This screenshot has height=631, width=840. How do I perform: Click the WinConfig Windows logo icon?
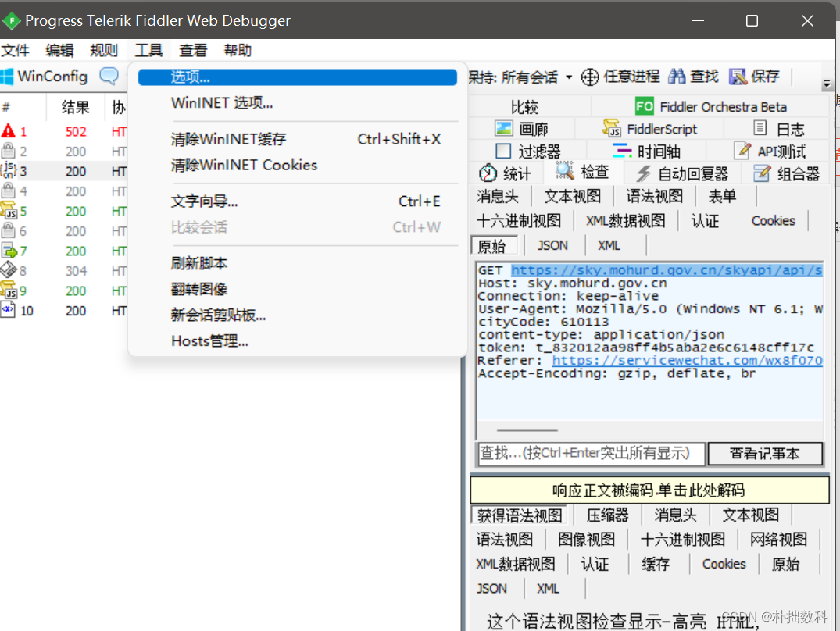click(6, 77)
